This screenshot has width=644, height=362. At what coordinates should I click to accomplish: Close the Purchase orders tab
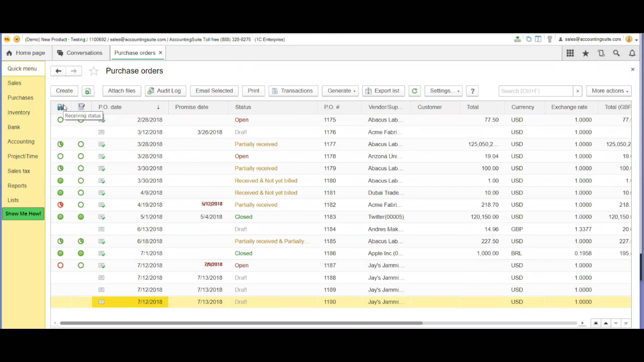pos(160,53)
